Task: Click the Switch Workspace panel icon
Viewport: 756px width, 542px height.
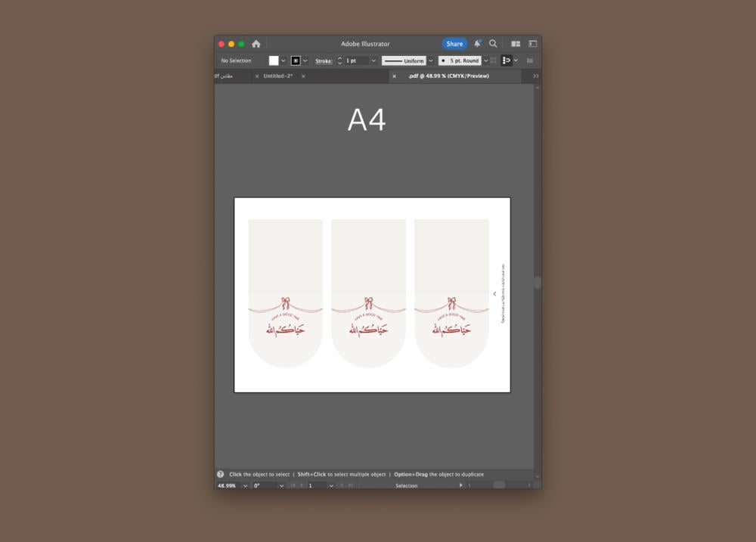Action: (532, 44)
